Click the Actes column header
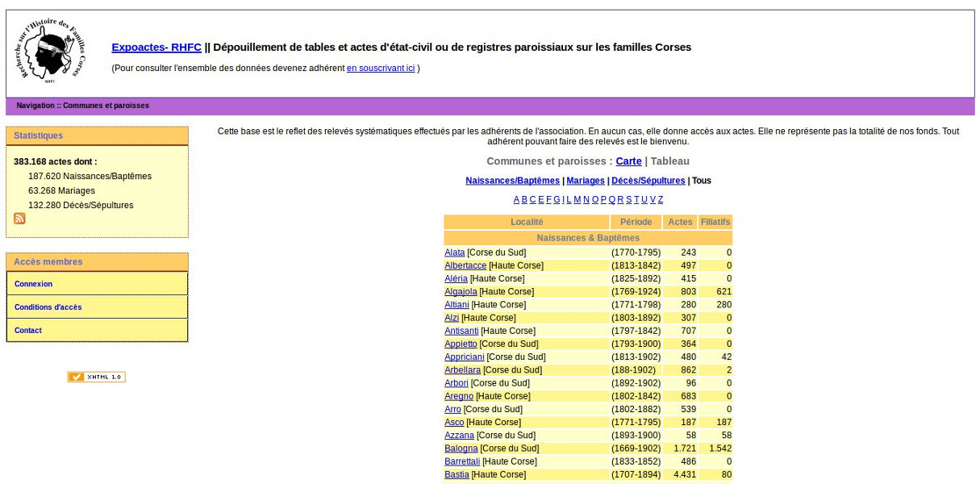980x484 pixels. click(x=681, y=222)
